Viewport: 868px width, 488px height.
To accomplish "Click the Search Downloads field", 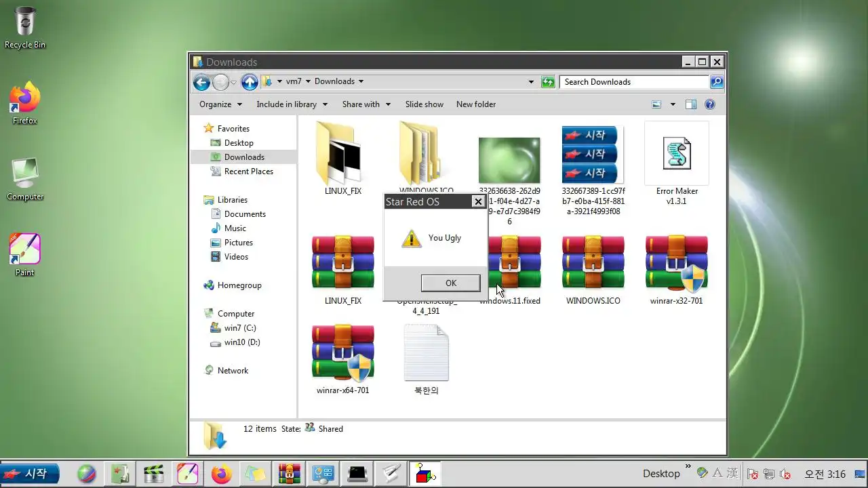I will [x=635, y=82].
